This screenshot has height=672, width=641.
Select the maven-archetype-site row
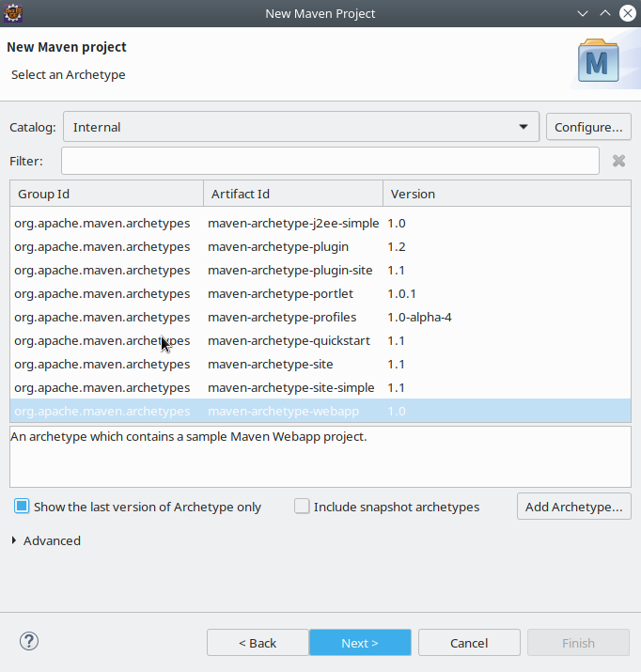pos(320,365)
